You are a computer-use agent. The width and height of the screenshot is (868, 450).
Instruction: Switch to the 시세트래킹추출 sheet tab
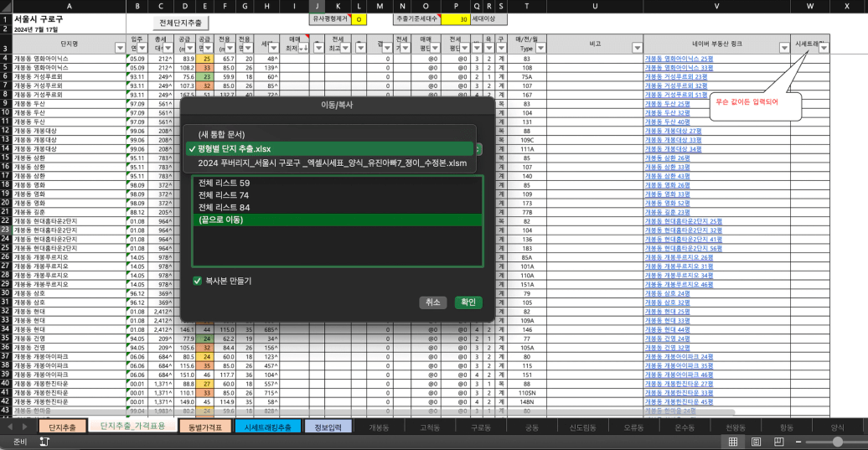pos(267,427)
